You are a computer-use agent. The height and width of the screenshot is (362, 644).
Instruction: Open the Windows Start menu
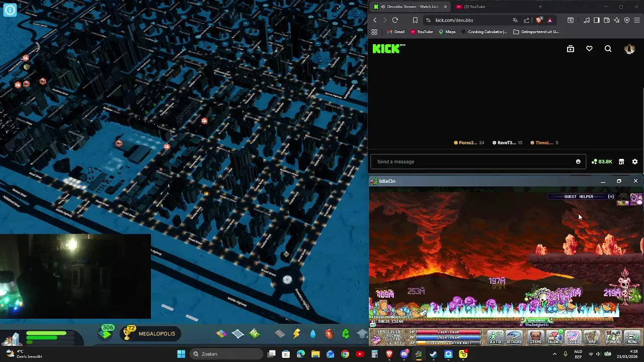[x=181, y=354]
